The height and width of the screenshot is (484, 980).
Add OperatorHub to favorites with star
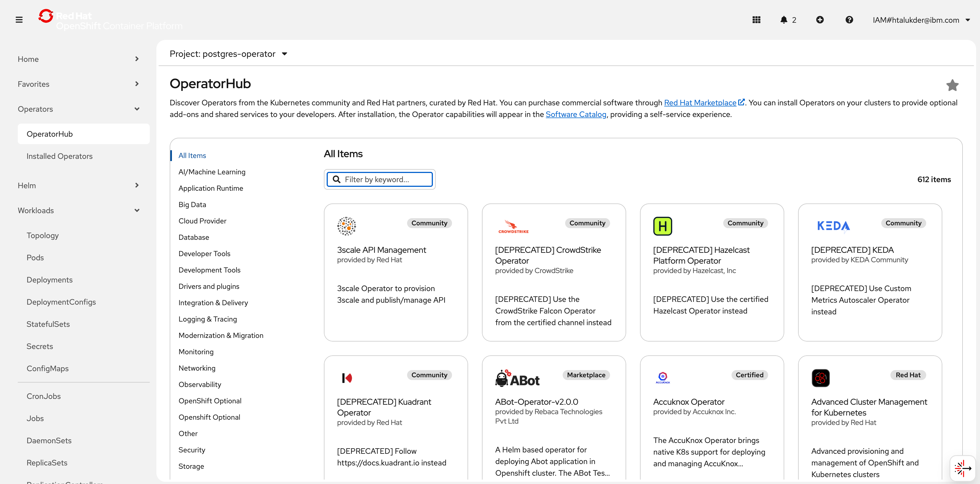pos(952,85)
